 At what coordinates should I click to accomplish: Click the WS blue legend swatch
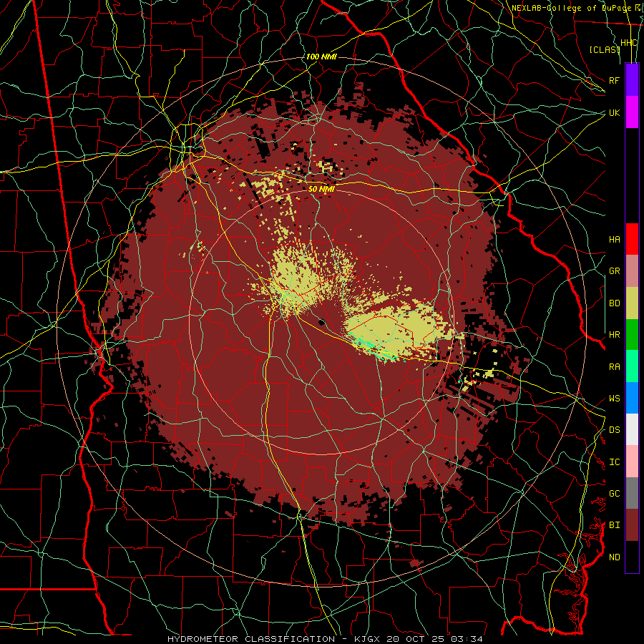click(632, 398)
